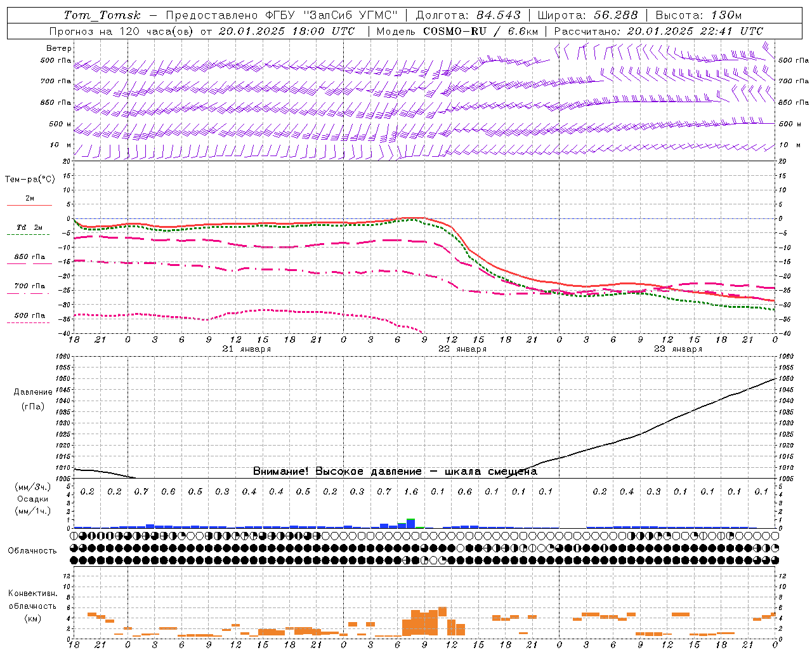The height and width of the screenshot is (650, 812).
Task: Click the (мм/1ч.) precipitation unit label
Action: [32, 511]
